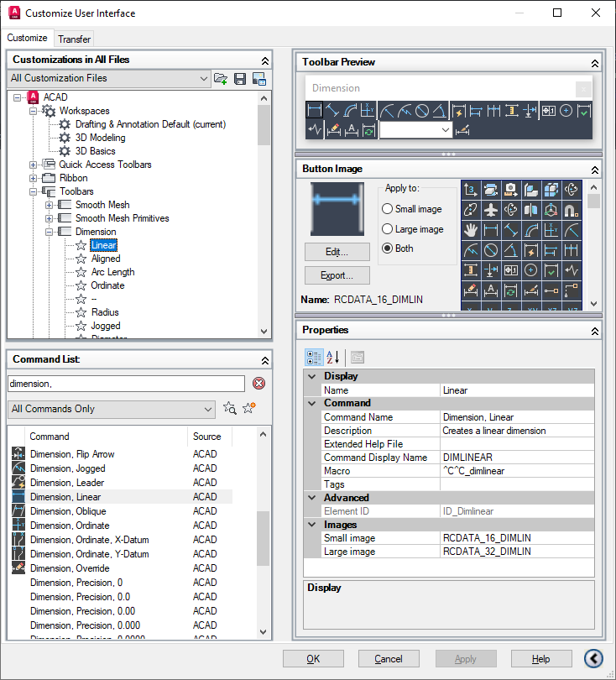Viewport: 616px width, 680px height.
Task: Collapse the Images properties category
Action: click(x=311, y=525)
